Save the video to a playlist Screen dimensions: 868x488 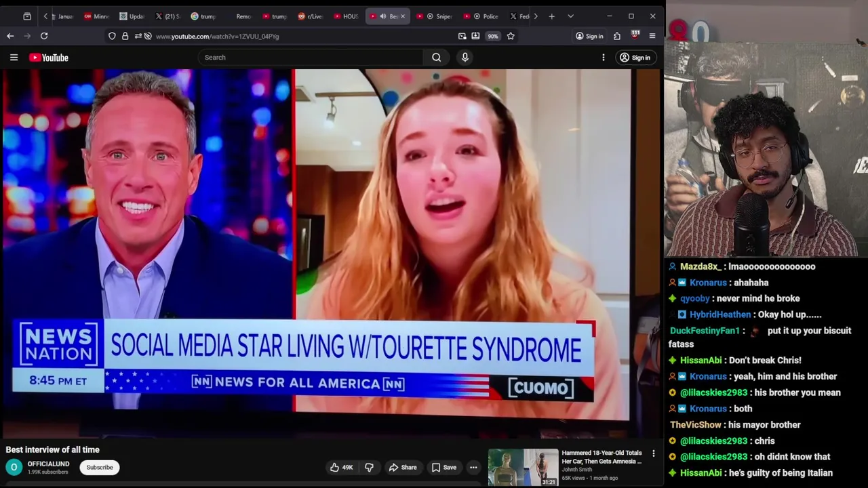pos(444,468)
